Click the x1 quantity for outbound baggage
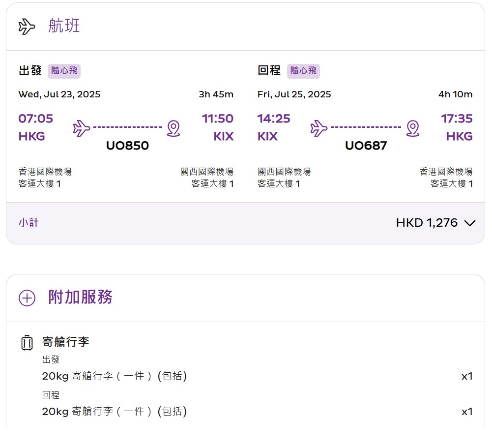The image size is (492, 448). tap(467, 376)
